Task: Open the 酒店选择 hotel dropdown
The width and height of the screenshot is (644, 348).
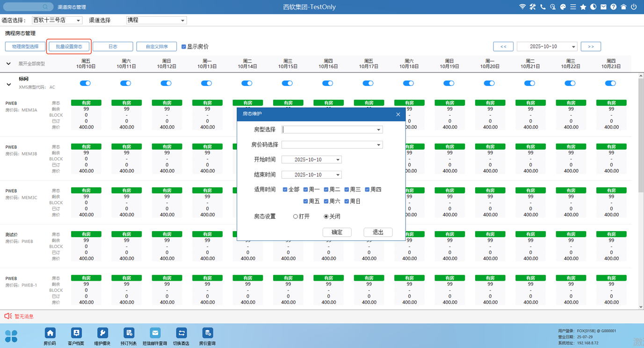Action: (57, 20)
